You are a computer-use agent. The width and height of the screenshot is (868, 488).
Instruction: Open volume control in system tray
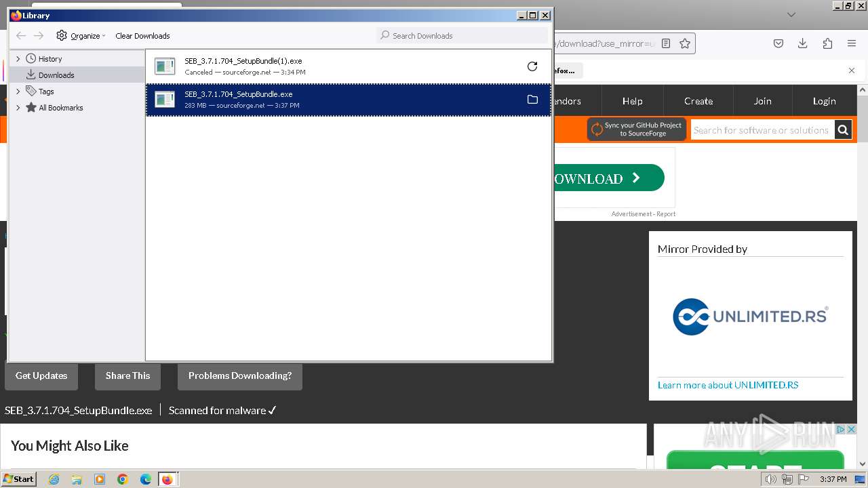point(771,479)
